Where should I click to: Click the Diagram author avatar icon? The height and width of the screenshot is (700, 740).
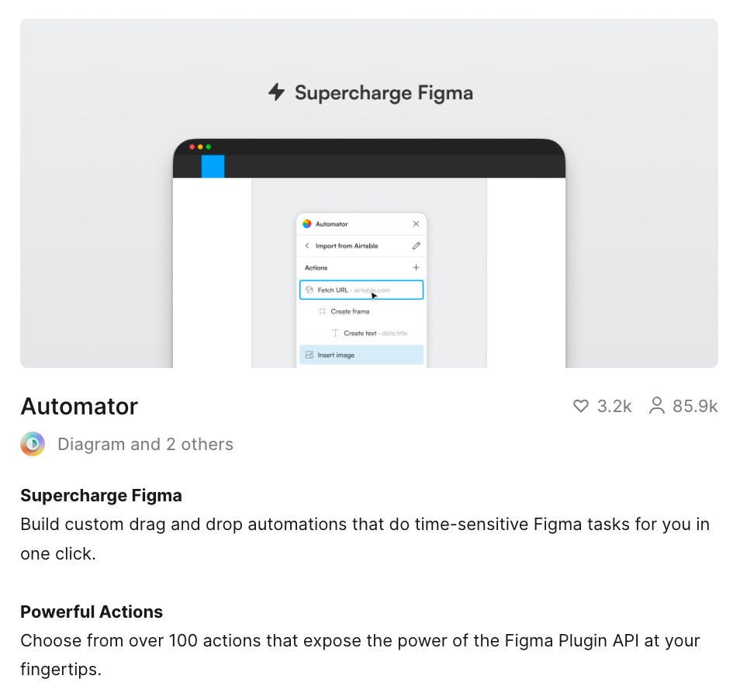33,444
